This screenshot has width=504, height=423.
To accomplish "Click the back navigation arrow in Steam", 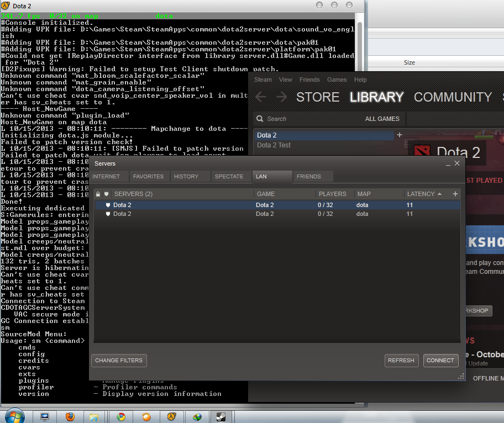I will pos(260,97).
